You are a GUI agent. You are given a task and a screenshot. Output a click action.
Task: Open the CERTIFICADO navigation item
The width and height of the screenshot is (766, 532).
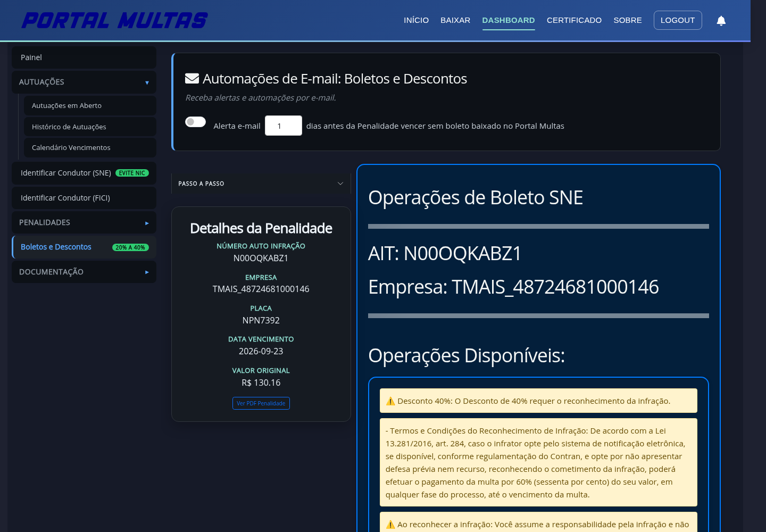click(574, 20)
